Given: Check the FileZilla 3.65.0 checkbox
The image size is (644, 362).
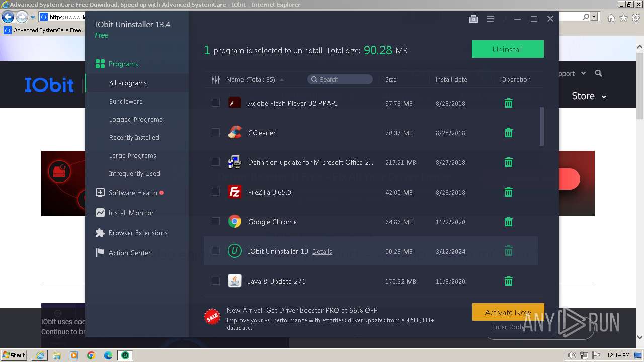Looking at the screenshot, I should (216, 192).
